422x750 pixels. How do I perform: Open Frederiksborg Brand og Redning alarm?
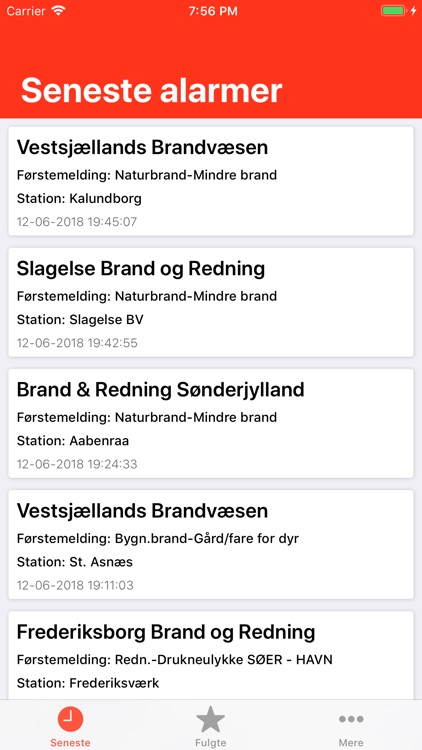click(x=211, y=655)
